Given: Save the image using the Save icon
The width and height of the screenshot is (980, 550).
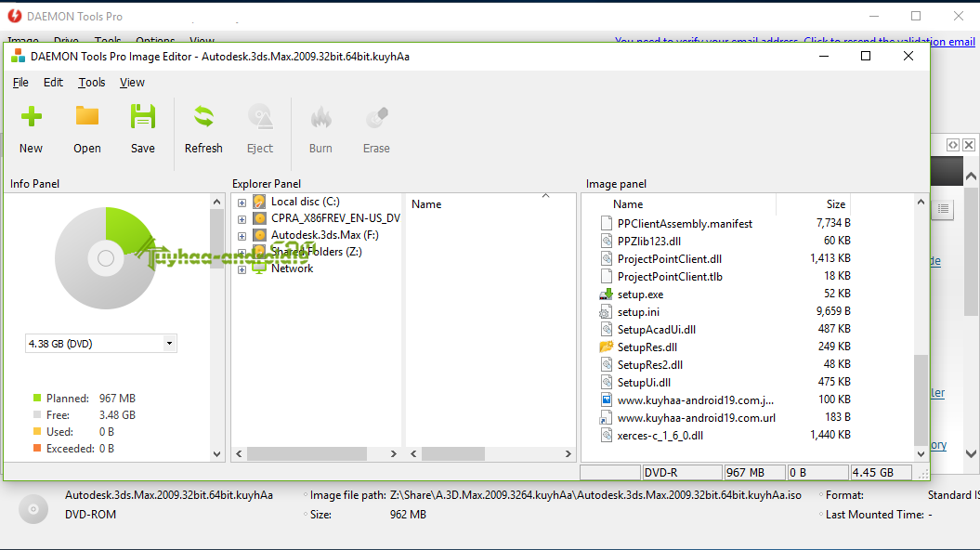Looking at the screenshot, I should click(x=142, y=117).
